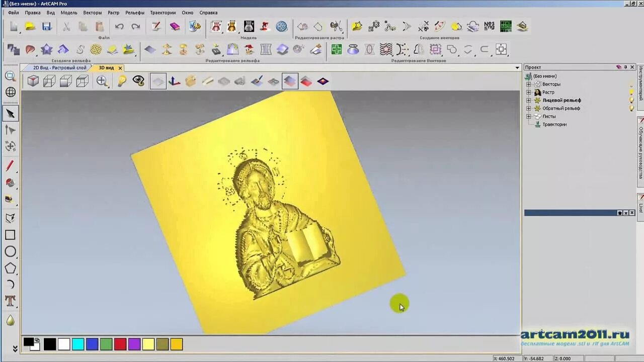Click the letter S swept-profile relief tool

80,49
